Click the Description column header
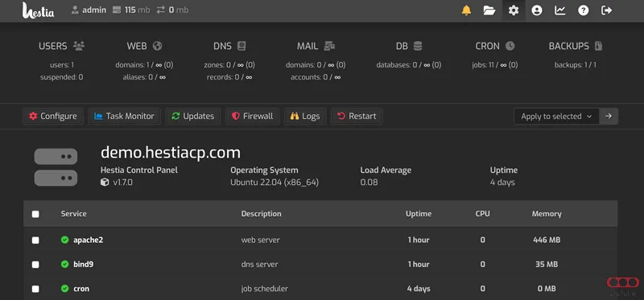The image size is (644, 300). [x=261, y=213]
